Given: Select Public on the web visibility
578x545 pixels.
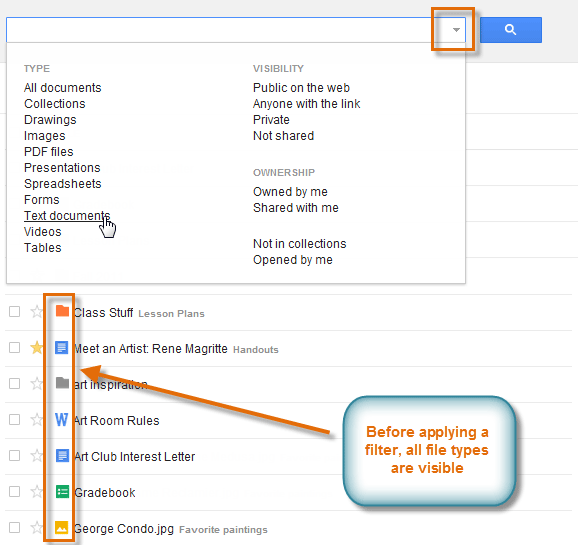Looking at the screenshot, I should click(x=301, y=88).
